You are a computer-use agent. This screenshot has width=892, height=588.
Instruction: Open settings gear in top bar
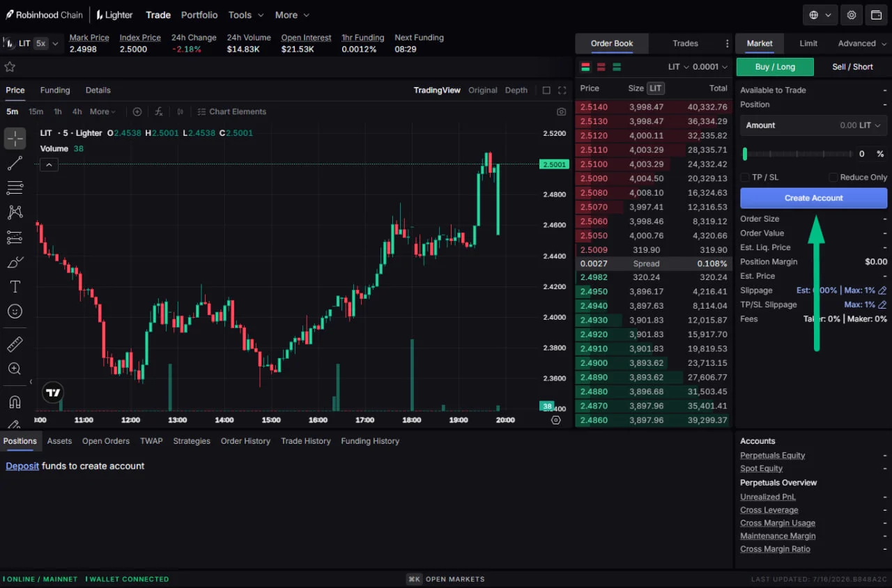[x=852, y=15]
